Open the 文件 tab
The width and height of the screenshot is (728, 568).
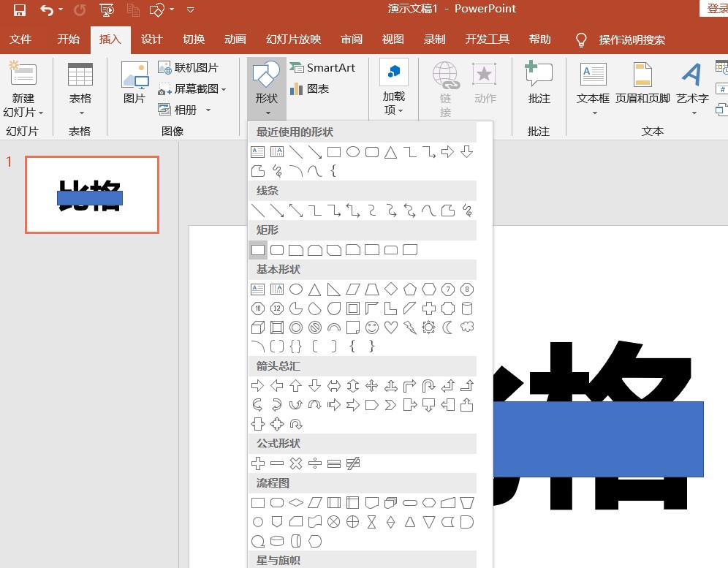[20, 39]
